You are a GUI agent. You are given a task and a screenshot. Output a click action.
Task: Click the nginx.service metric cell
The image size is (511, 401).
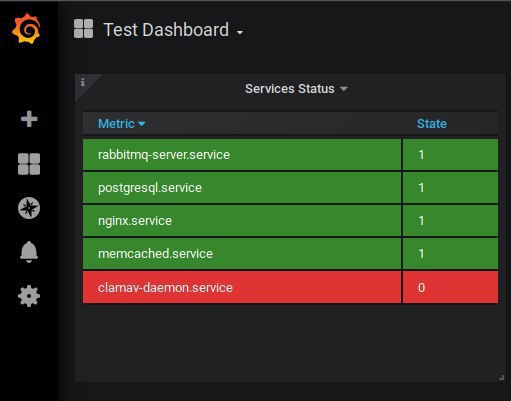242,221
